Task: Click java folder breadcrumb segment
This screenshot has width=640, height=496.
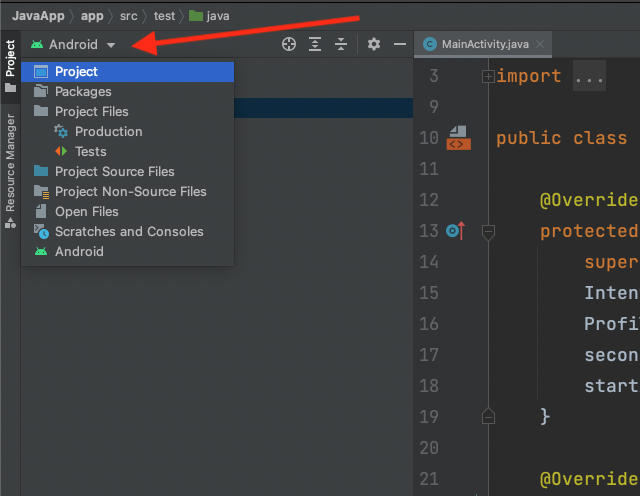Action: (x=209, y=16)
